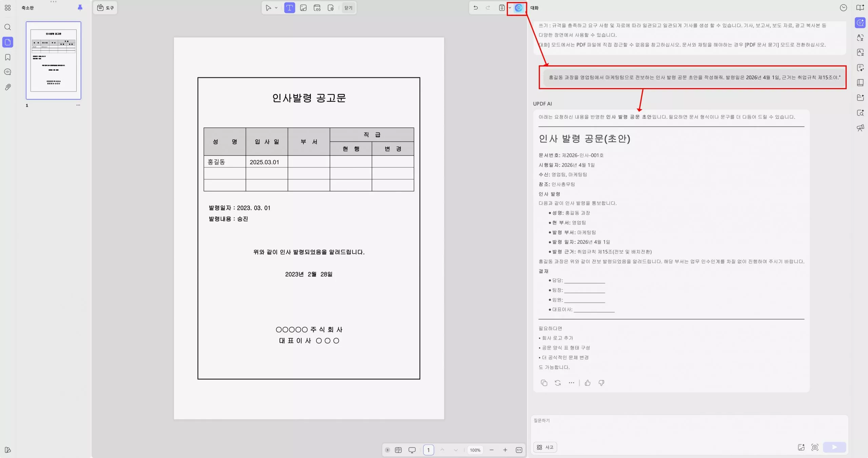Open the image insertion tool
The image size is (868, 458).
[303, 8]
